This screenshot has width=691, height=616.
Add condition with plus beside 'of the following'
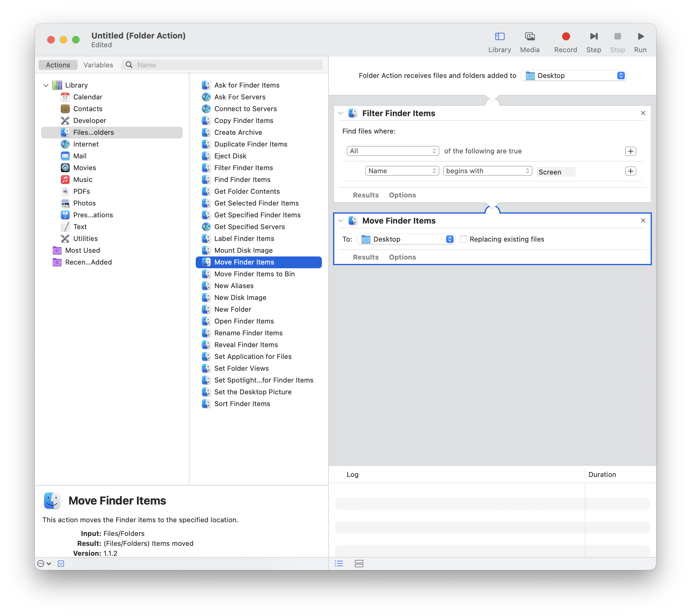coord(630,151)
